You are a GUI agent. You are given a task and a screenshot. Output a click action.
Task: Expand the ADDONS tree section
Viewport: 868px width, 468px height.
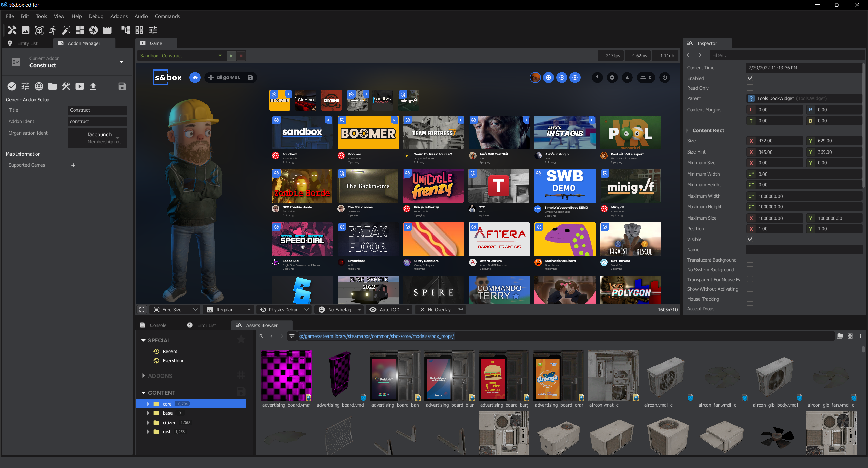click(x=143, y=376)
